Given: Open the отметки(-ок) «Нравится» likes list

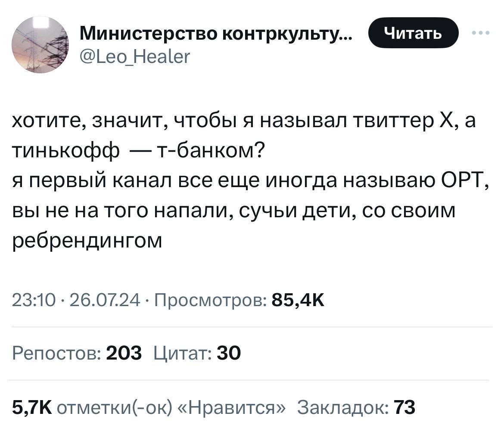Looking at the screenshot, I should tap(171, 407).
